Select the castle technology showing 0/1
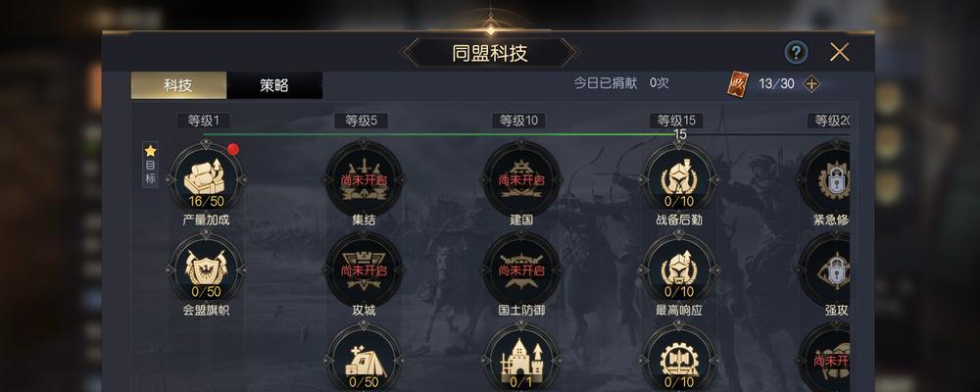Image resolution: width=980 pixels, height=392 pixels. click(521, 358)
